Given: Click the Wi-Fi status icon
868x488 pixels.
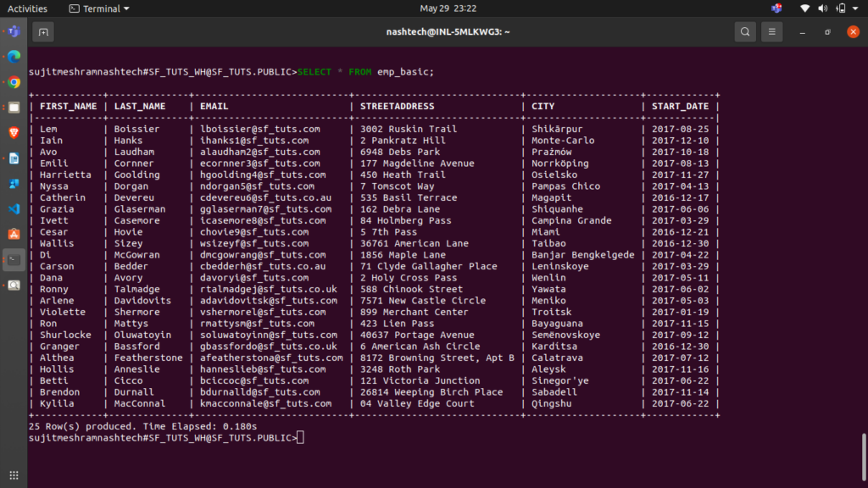Looking at the screenshot, I should pos(804,8).
